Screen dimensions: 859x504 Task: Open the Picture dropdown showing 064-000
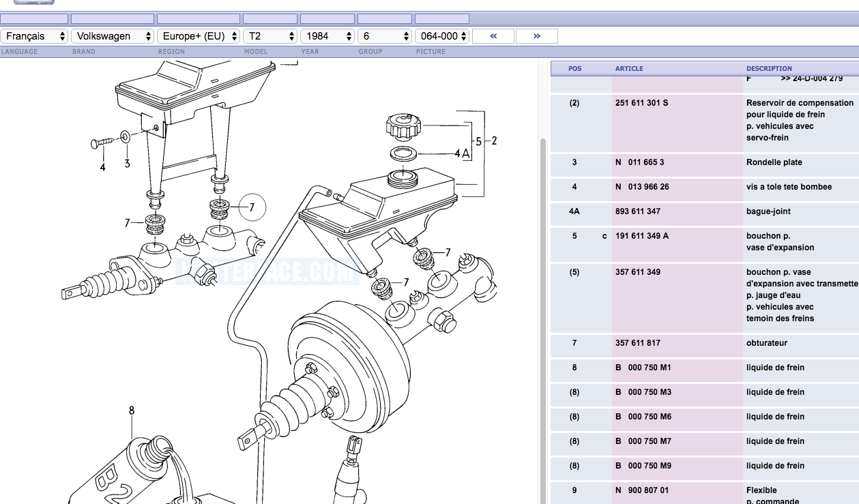pyautogui.click(x=441, y=36)
